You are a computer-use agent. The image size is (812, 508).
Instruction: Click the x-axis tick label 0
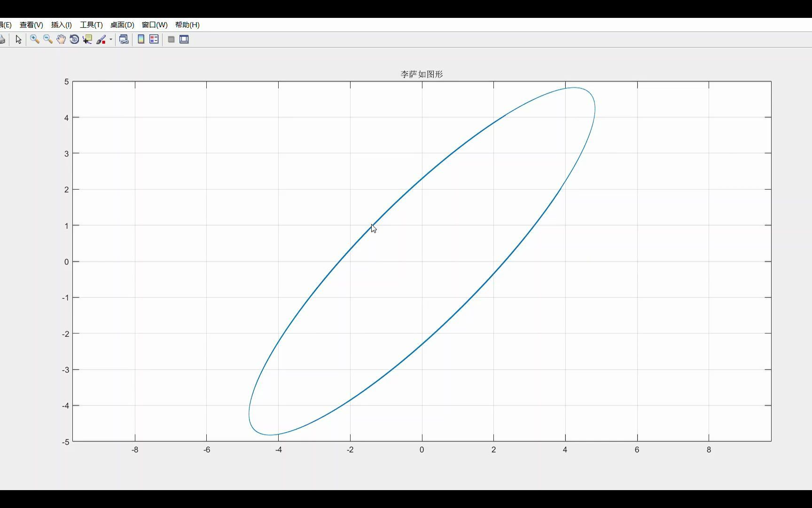click(422, 450)
